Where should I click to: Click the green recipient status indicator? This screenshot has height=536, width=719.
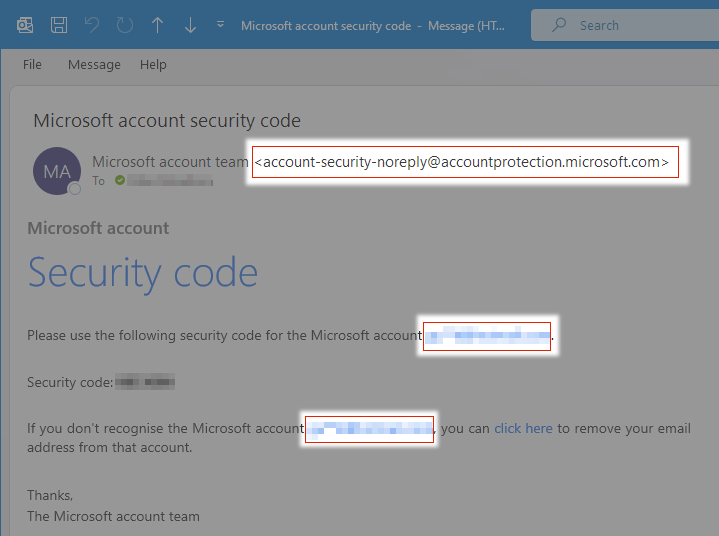pos(119,181)
